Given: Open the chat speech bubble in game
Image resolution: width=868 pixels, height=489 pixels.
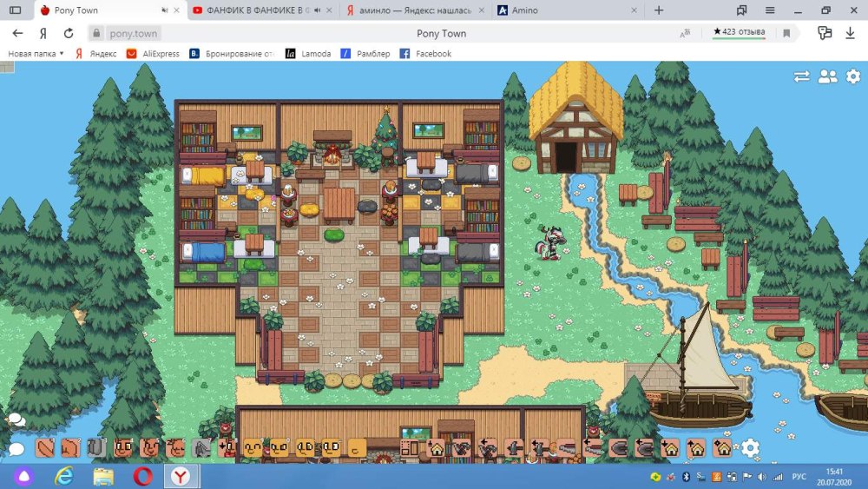Looking at the screenshot, I should [16, 449].
